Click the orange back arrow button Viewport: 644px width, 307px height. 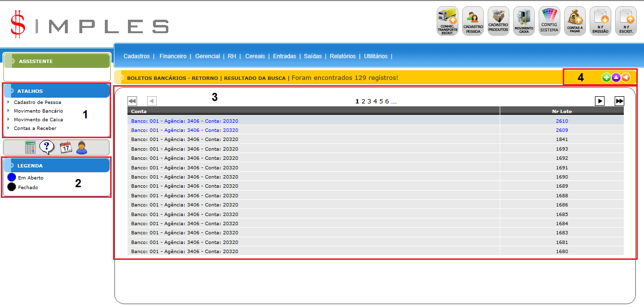[625, 77]
